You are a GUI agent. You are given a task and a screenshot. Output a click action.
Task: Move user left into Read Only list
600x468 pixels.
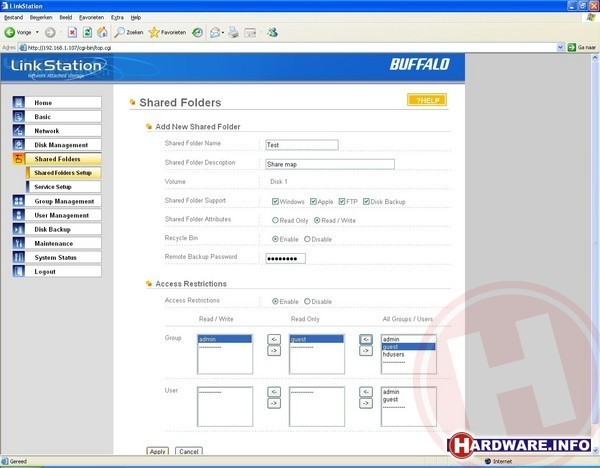pos(366,391)
